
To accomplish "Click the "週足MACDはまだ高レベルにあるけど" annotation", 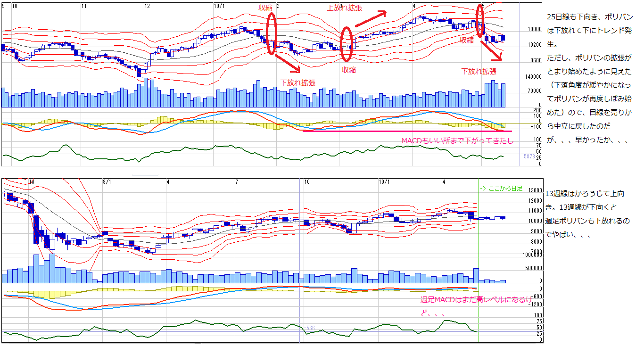I will click(x=476, y=300).
